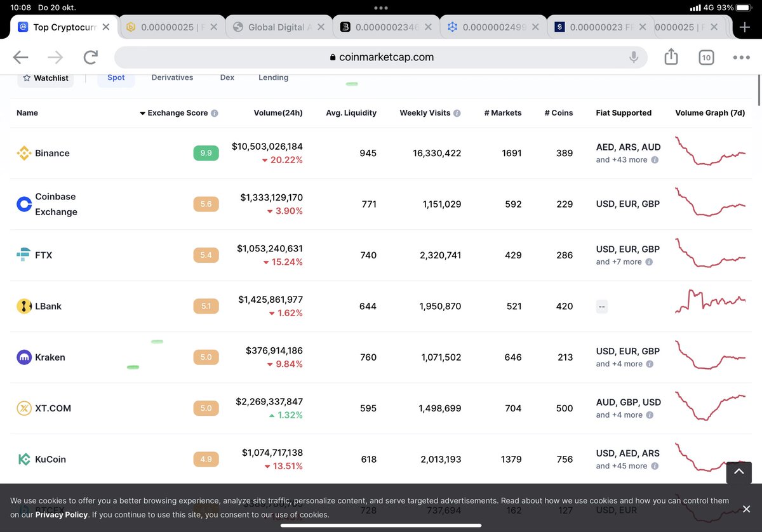Open the Privacy Policy link
The width and height of the screenshot is (762, 532).
click(62, 515)
